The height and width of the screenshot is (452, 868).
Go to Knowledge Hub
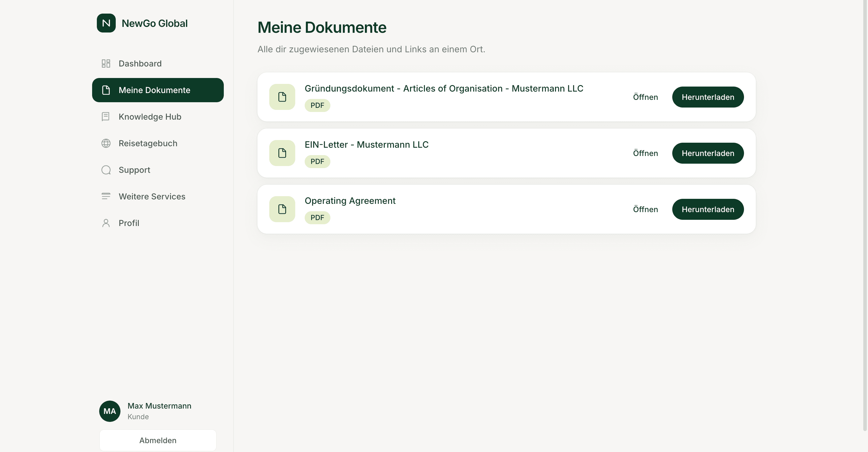(158, 117)
